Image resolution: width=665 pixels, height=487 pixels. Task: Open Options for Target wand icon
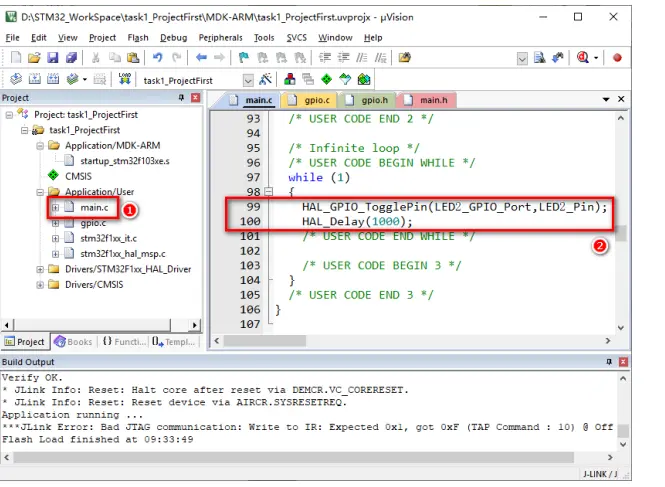coord(267,80)
